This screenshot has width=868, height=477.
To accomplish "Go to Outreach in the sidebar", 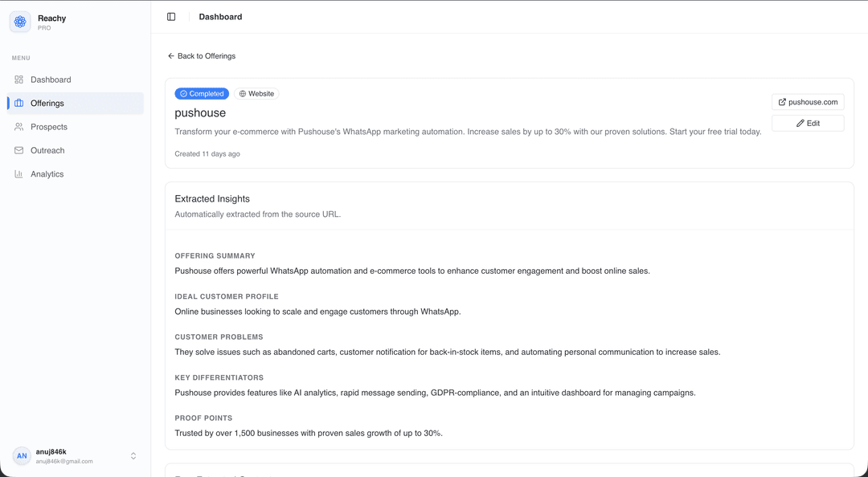I will click(76, 150).
